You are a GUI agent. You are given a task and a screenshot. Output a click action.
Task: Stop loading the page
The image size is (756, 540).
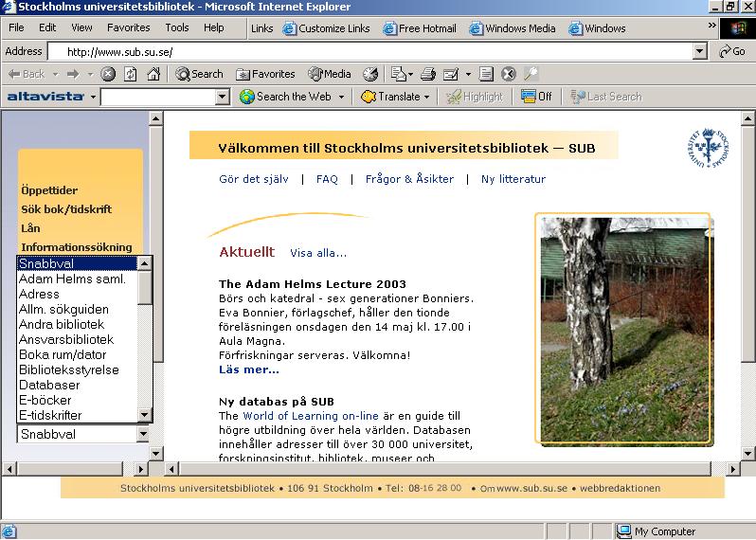click(x=108, y=74)
